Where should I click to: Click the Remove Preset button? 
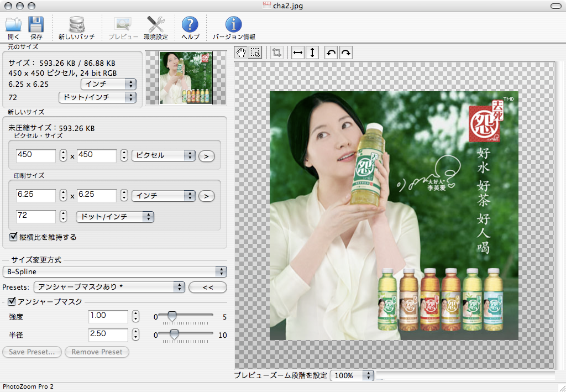pyautogui.click(x=97, y=352)
